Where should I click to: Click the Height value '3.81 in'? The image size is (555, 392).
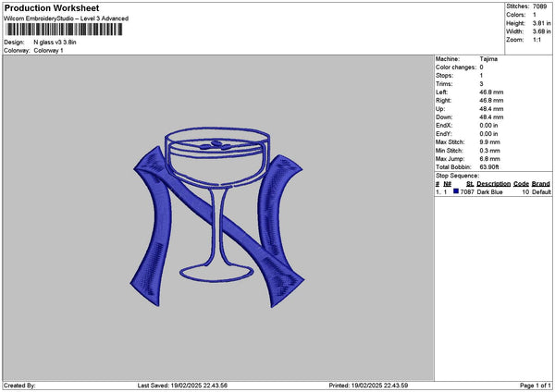541,23
